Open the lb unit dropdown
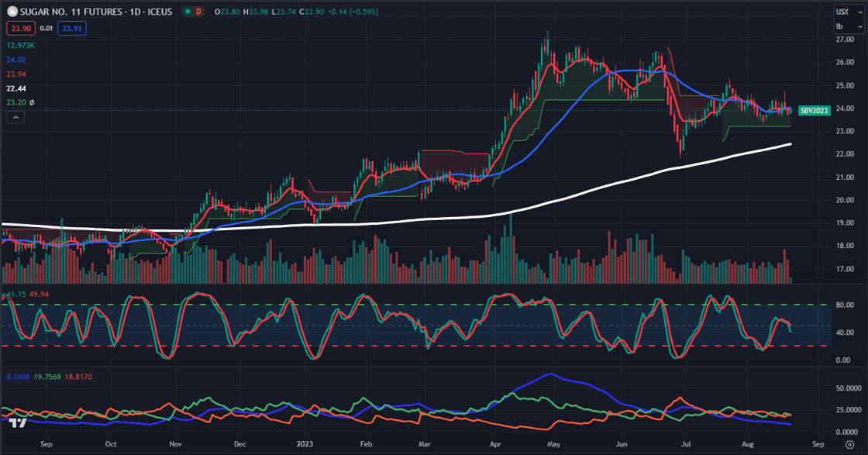 [849, 26]
